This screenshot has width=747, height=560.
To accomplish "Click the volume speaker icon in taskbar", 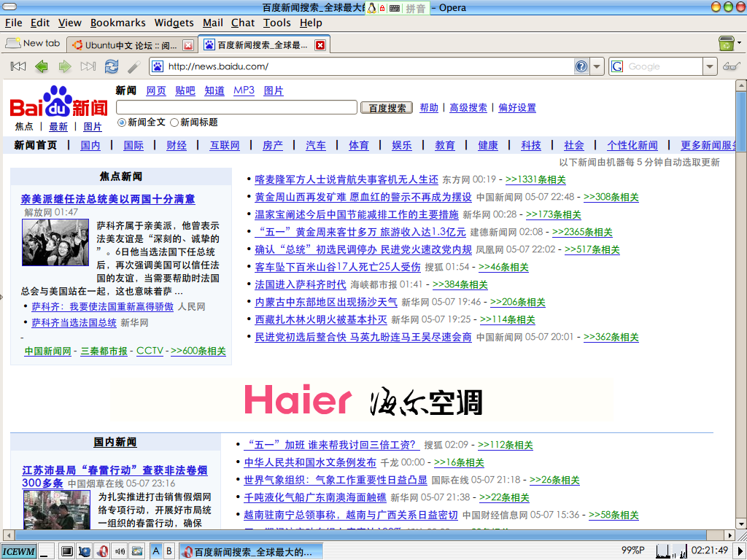I will coord(120,551).
